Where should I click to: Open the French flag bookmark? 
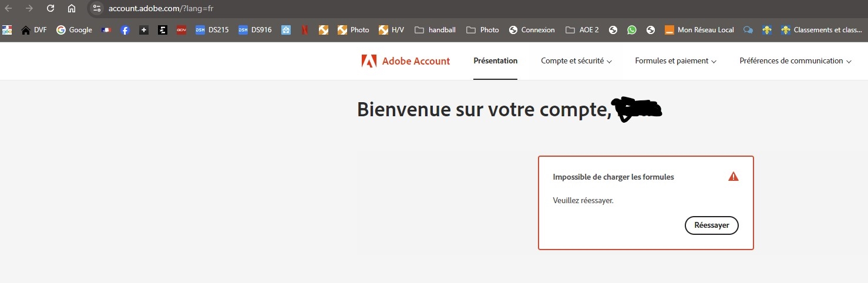[106, 30]
